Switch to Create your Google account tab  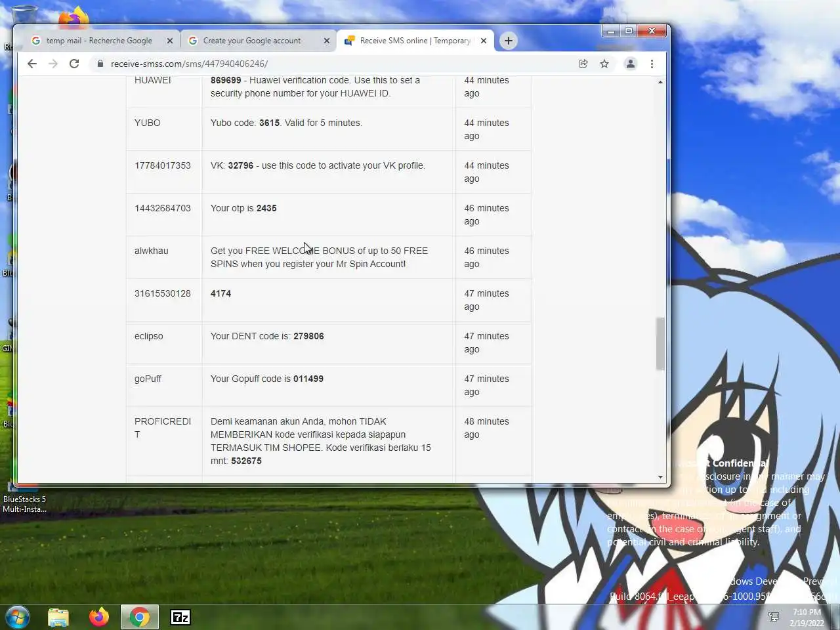coord(252,41)
